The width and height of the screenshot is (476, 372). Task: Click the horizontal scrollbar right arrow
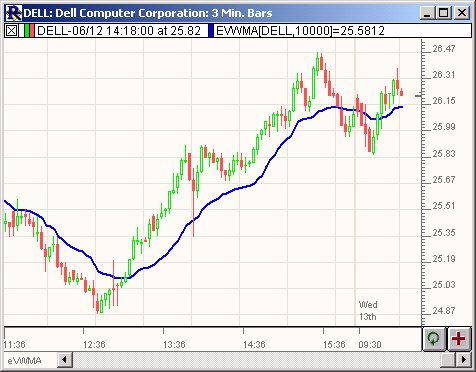point(464,360)
